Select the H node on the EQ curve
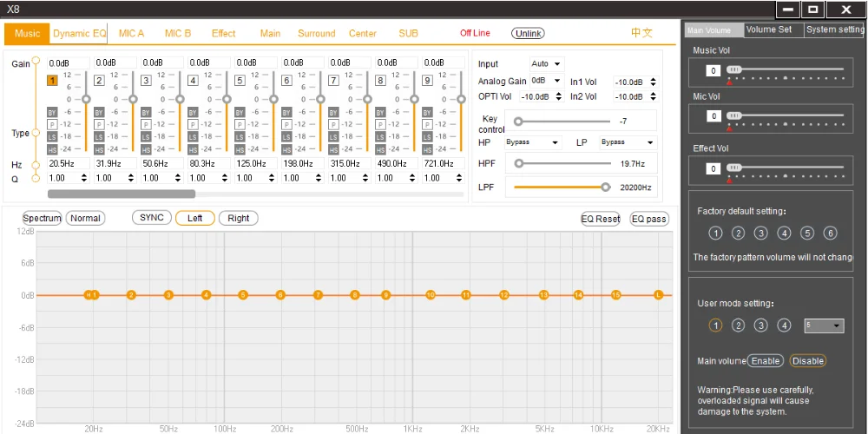Screen dimensions: 868x434 [x=89, y=295]
